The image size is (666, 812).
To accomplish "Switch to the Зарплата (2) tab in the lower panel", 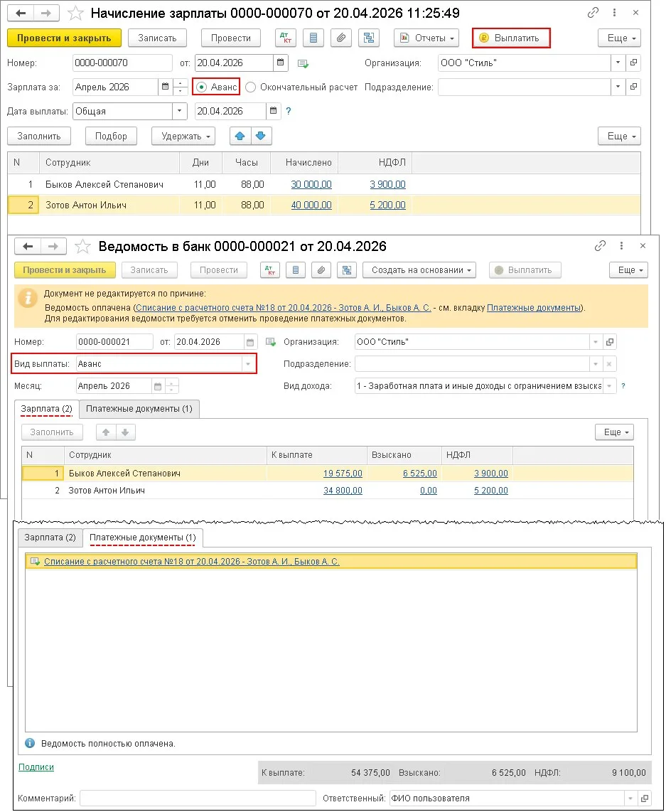I will pos(50,537).
